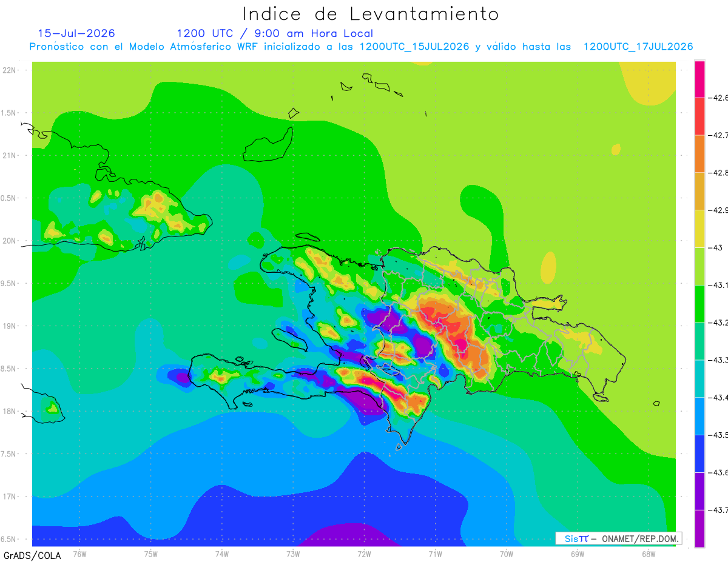This screenshot has width=728, height=562.
Task: Select the yellow colorbar segment above -43
Action: click(699, 229)
